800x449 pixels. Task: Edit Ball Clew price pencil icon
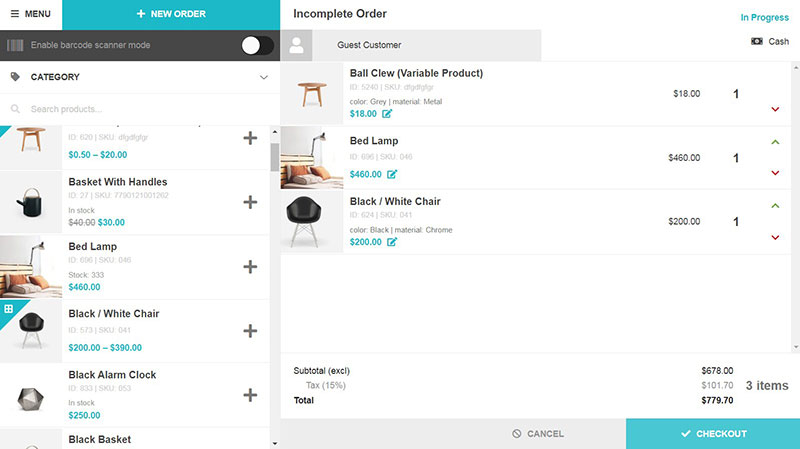(387, 114)
